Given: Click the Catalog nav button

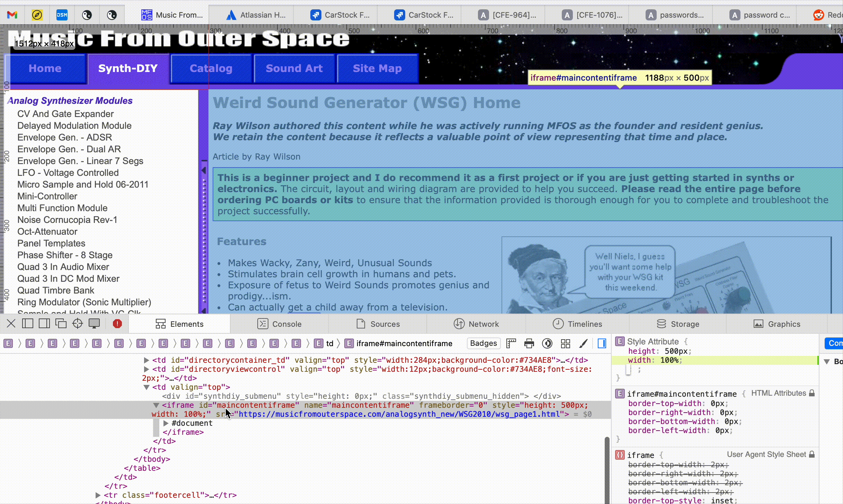Looking at the screenshot, I should [x=211, y=69].
